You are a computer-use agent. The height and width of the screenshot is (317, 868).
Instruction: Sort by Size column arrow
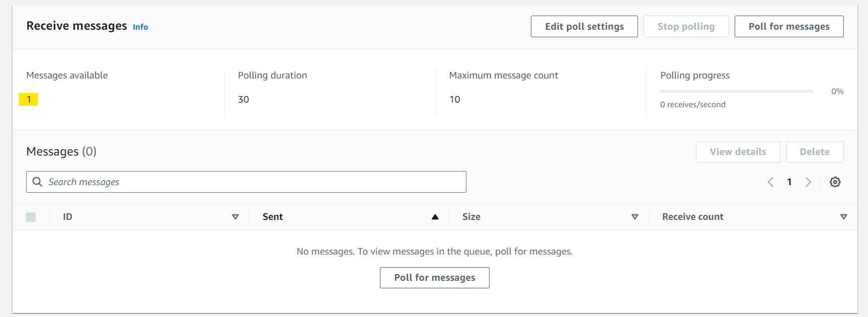click(635, 217)
